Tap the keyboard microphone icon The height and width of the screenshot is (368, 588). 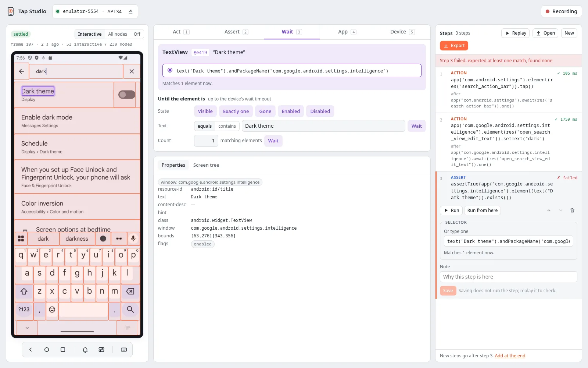pos(133,238)
